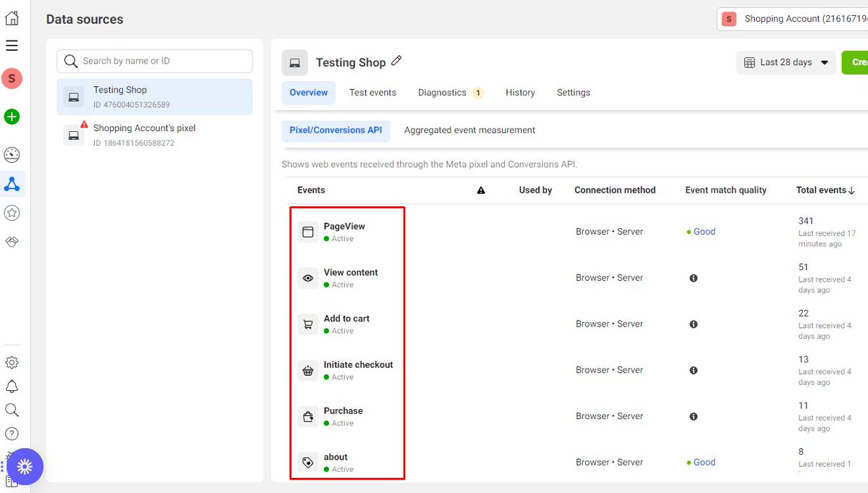The width and height of the screenshot is (868, 493).
Task: Click the PageView event name
Action: (344, 227)
